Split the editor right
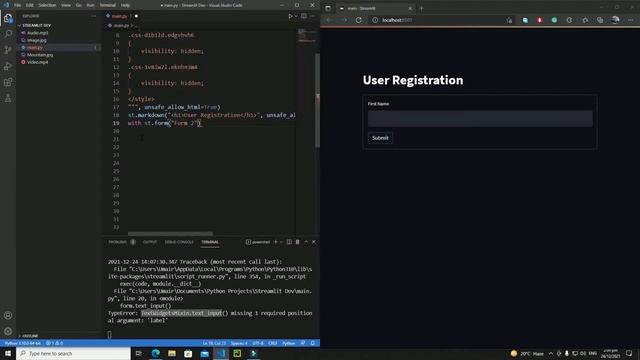Screen dimensions: 640x360 point(304,16)
